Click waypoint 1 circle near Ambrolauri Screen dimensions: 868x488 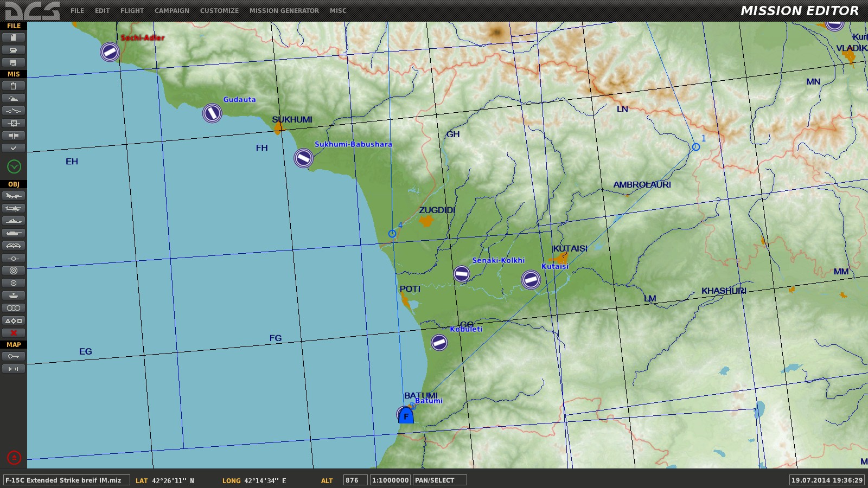pos(696,147)
